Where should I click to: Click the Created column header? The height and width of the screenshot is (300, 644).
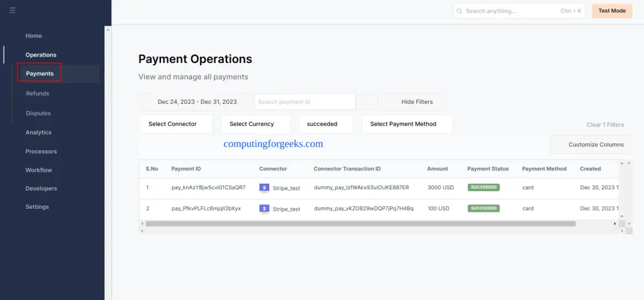pos(590,169)
